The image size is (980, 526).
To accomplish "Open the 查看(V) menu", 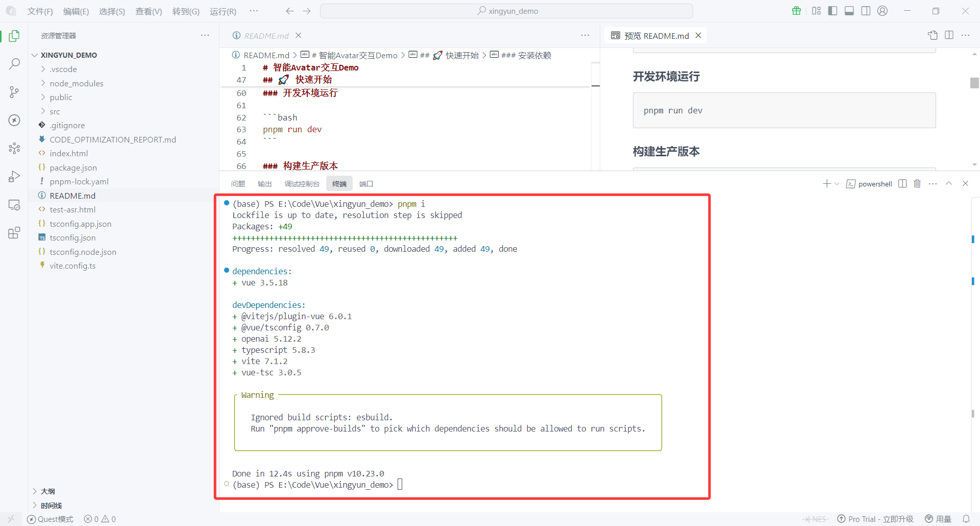I will 149,11.
